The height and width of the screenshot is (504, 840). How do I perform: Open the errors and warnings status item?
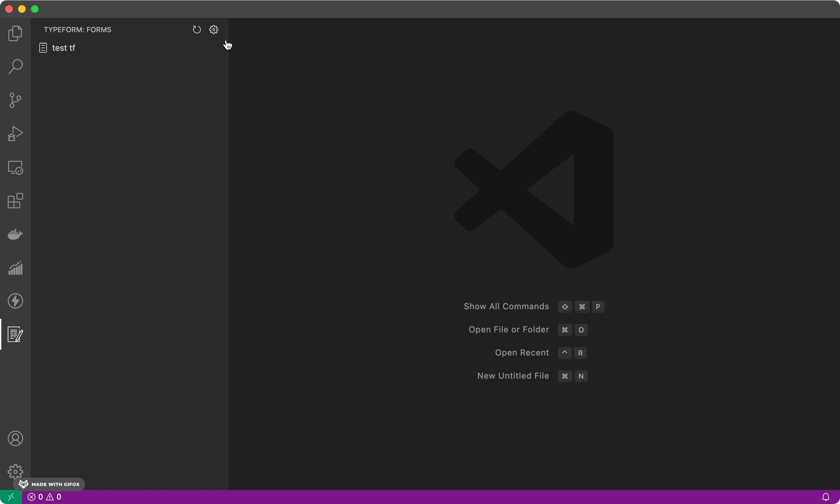click(x=44, y=497)
